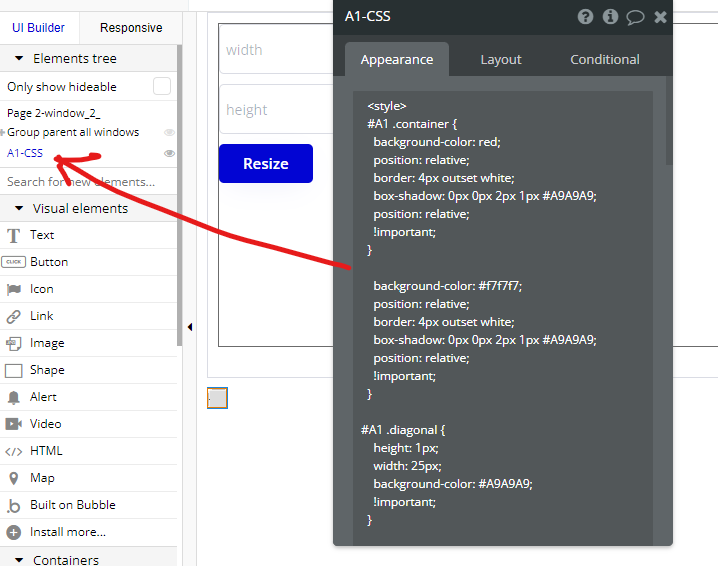The height and width of the screenshot is (566, 718).
Task: Click the '<style>' tag line
Action: (387, 106)
